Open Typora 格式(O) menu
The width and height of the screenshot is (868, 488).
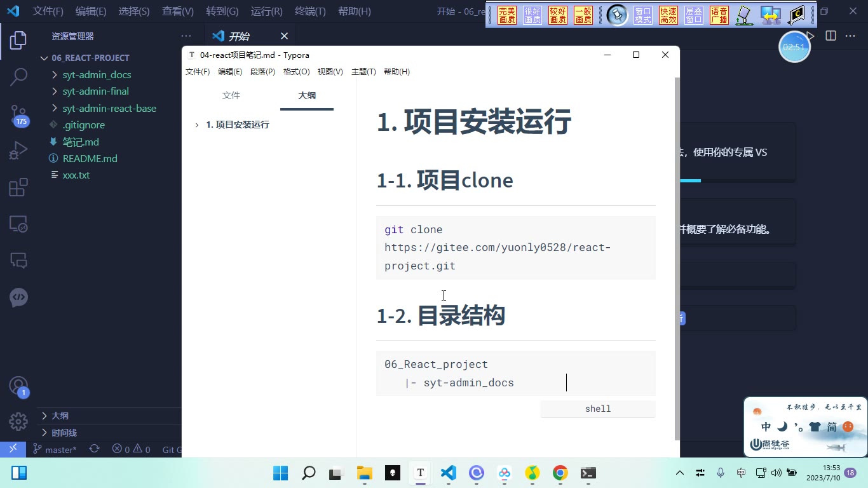[296, 72]
